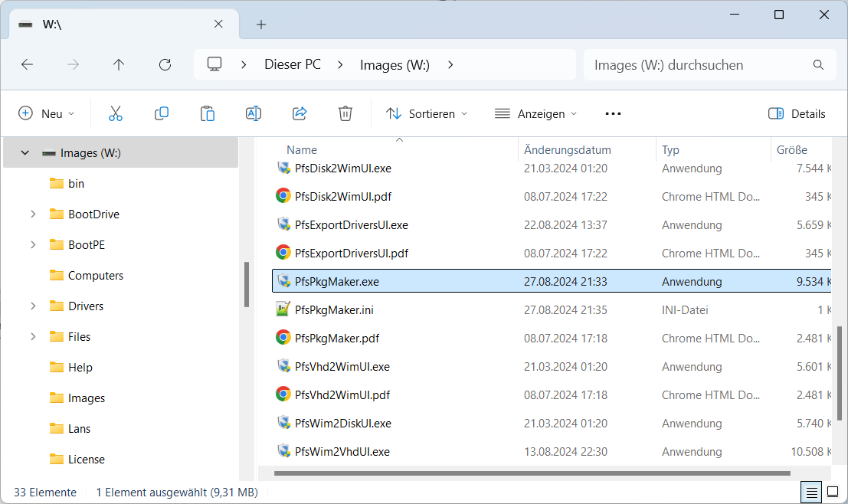This screenshot has width=848, height=504.
Task: Click the Copy icon in toolbar
Action: pos(162,113)
